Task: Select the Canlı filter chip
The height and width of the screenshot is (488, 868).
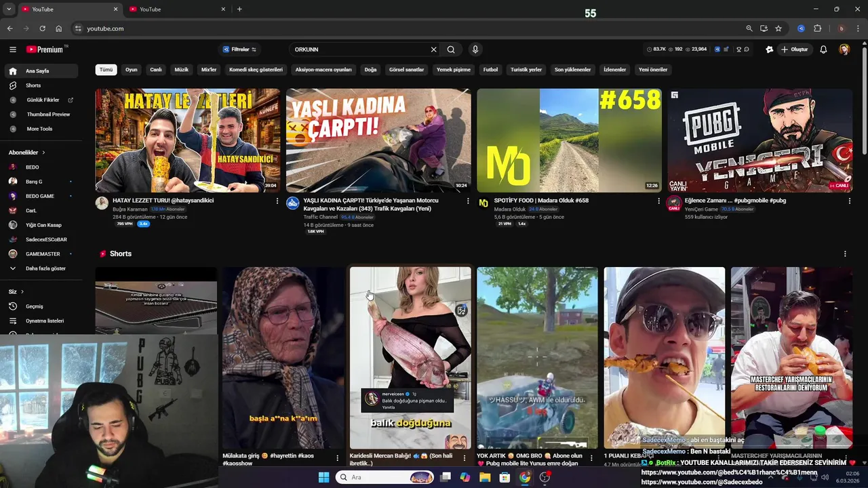Action: click(156, 70)
